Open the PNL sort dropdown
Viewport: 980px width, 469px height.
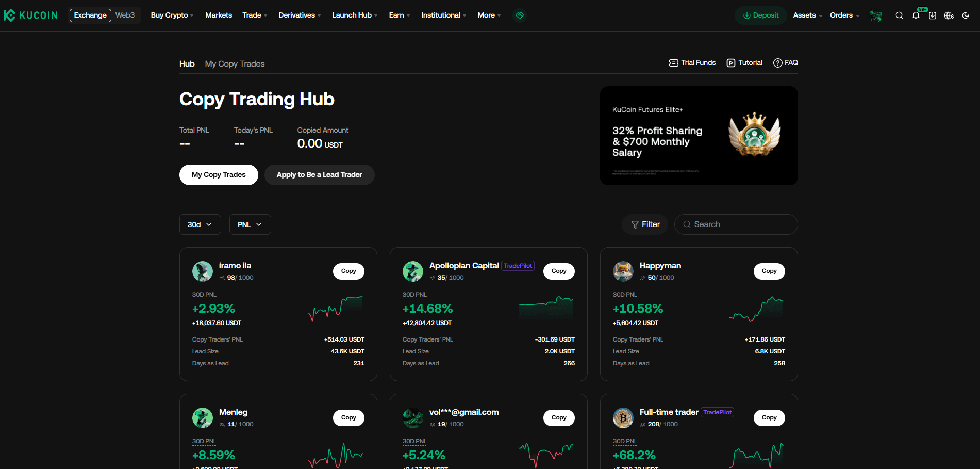[250, 224]
